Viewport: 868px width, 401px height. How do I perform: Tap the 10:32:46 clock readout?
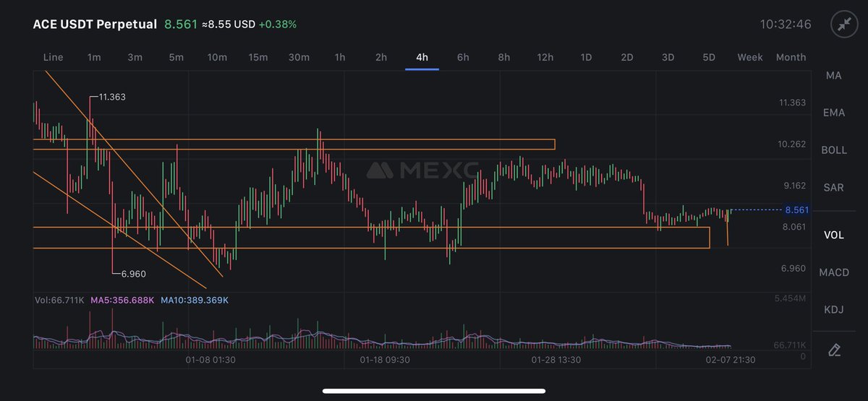(786, 24)
